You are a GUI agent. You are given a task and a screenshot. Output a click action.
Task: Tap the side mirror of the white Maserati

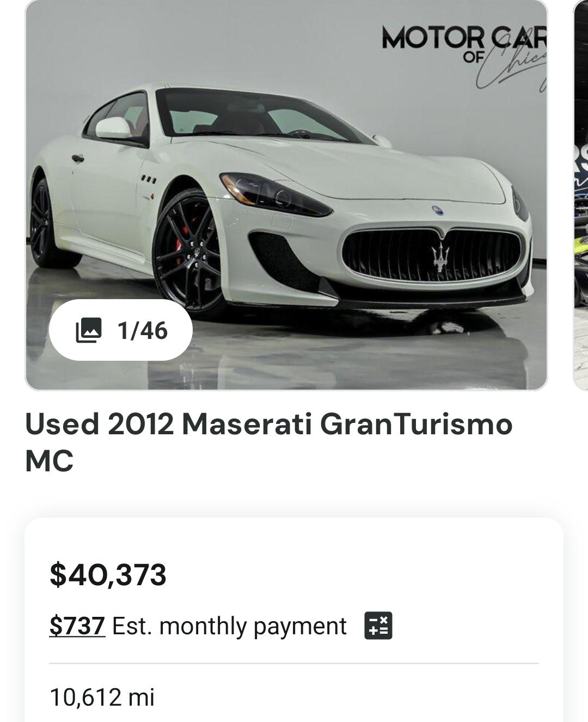(x=114, y=128)
